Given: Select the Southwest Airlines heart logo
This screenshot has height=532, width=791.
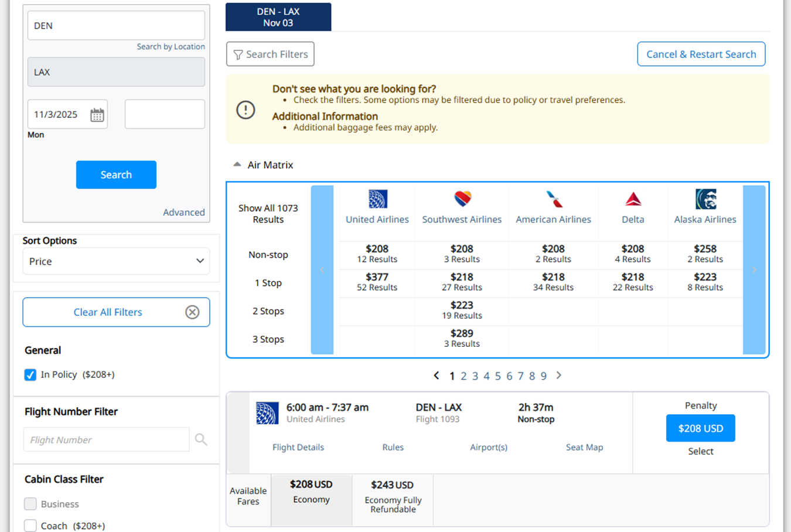Looking at the screenshot, I should click(x=462, y=199).
